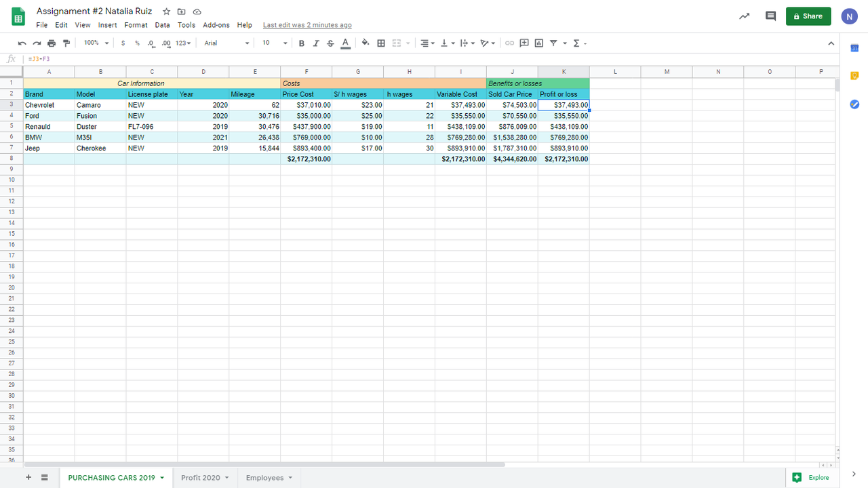Screen dimensions: 868x488
Task: Increase decimal places
Action: tap(166, 43)
